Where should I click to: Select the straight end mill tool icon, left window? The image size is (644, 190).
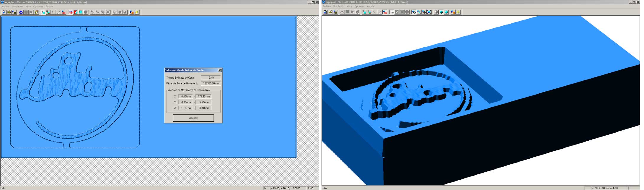pyautogui.click(x=43, y=12)
